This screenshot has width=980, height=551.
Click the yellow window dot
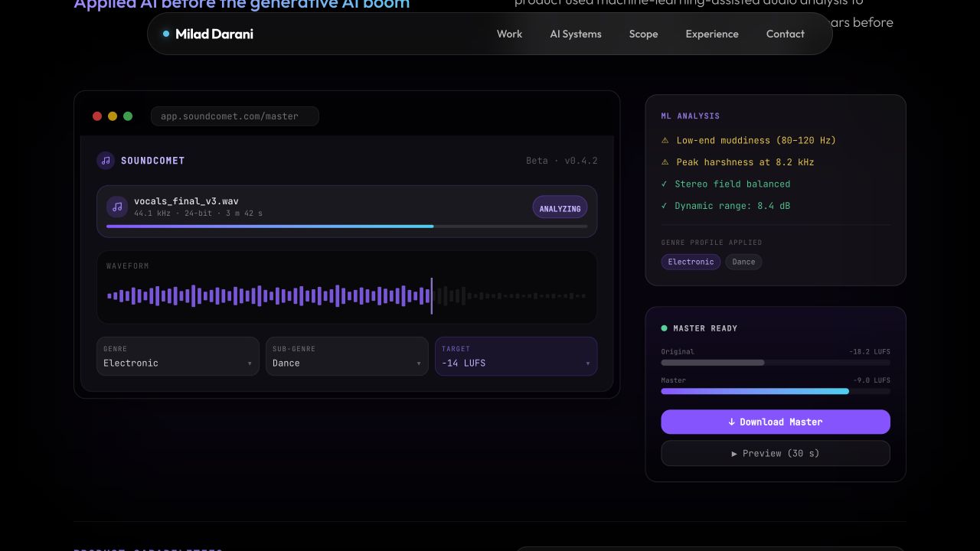113,116
